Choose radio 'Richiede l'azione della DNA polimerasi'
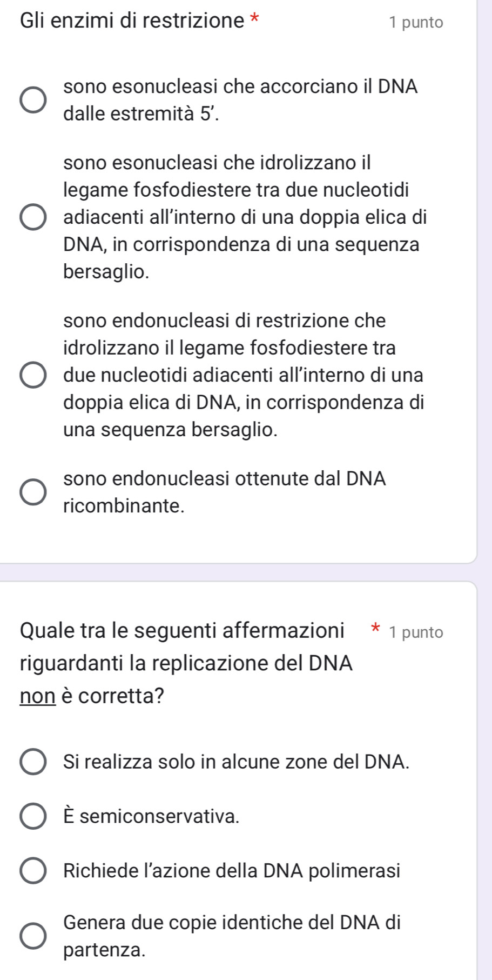Image resolution: width=492 pixels, height=980 pixels. pos(33,871)
